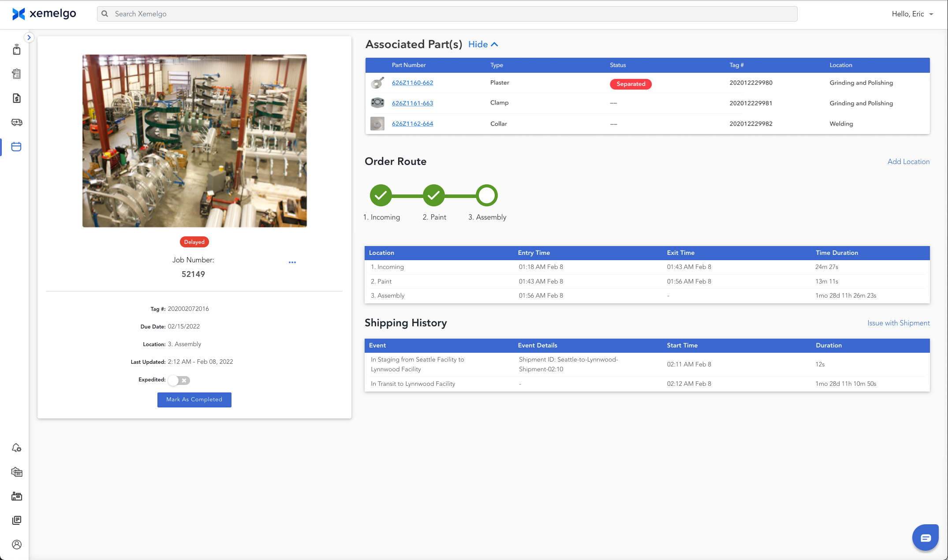Select the Assembly route step circle
The image size is (948, 560).
point(487,195)
